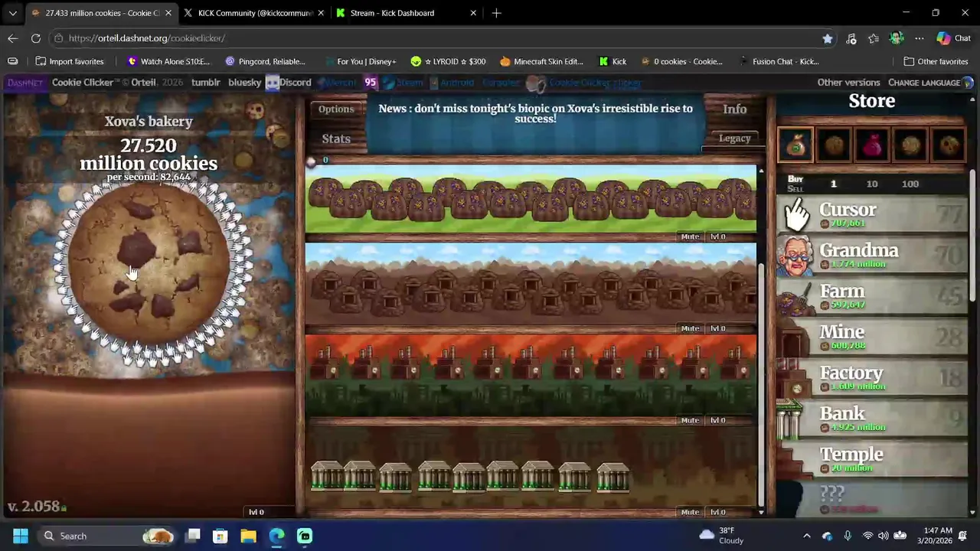Buy a Grandma from the Store
Screen dimensions: 980x551
click(872, 256)
